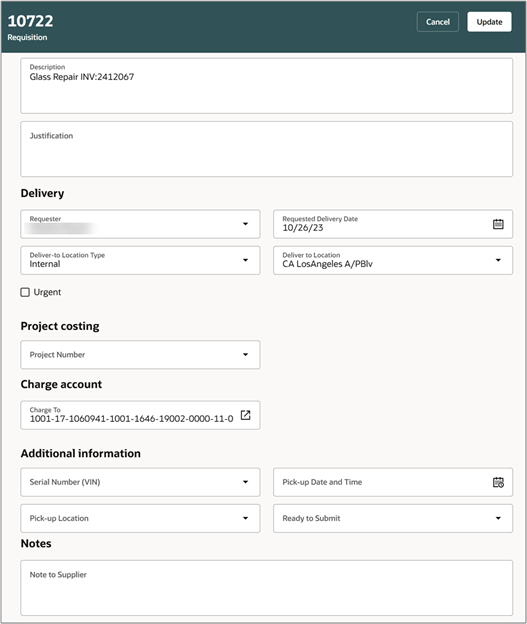Click the Cancel button
527x624 pixels.
(437, 22)
